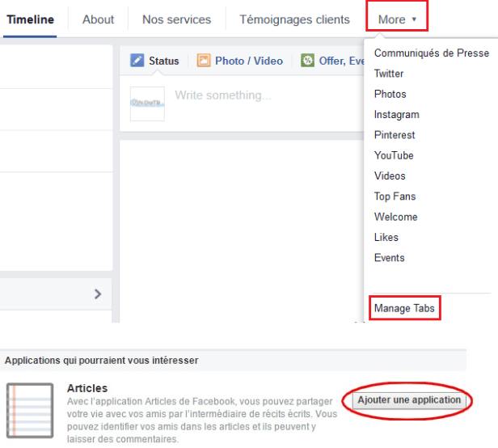Select Instagram from the More menu
This screenshot has width=498, height=448.
pos(397,114)
